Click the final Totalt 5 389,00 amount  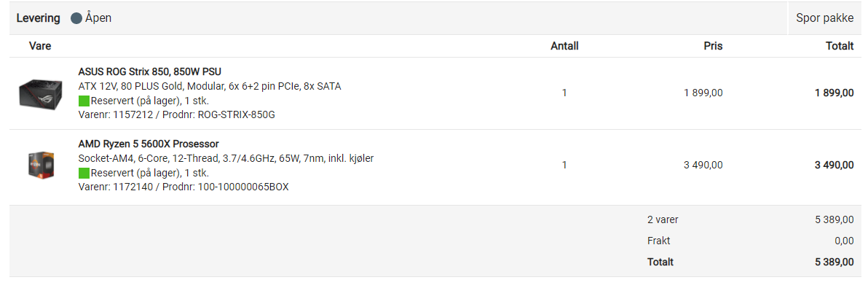pyautogui.click(x=835, y=262)
